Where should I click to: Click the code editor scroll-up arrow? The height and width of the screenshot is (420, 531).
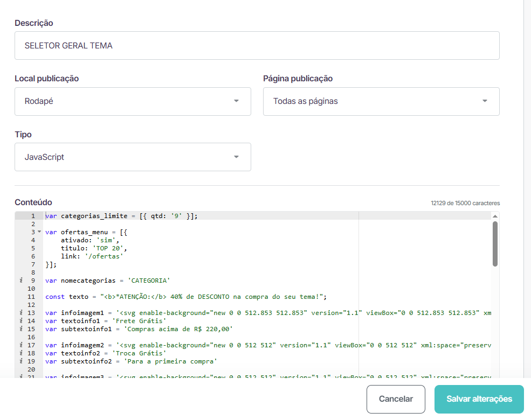495,216
